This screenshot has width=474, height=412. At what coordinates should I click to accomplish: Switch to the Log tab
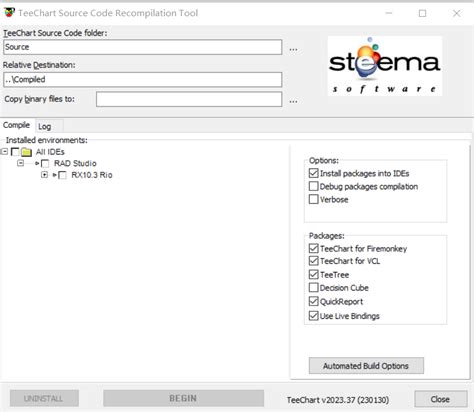click(x=45, y=126)
